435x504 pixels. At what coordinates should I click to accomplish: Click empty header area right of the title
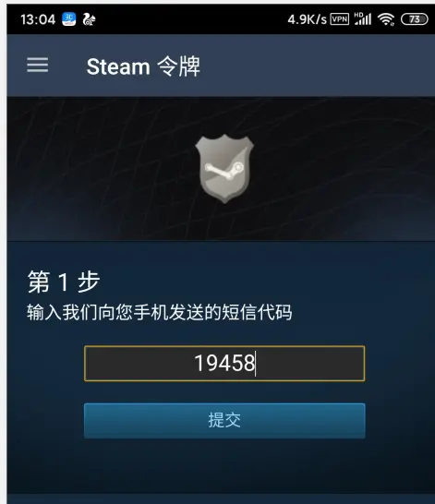tap(315, 66)
